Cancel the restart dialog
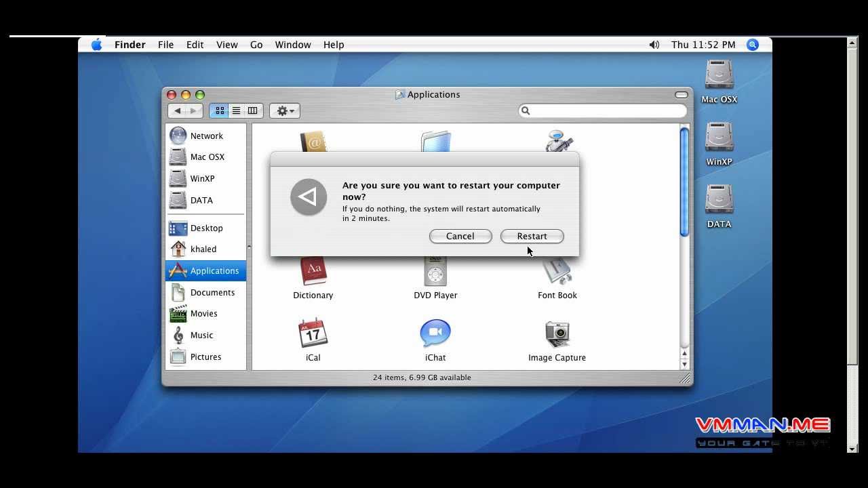Image resolution: width=868 pixels, height=488 pixels. (x=460, y=236)
